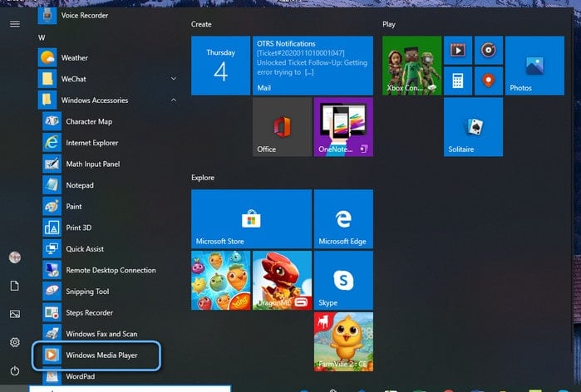Open the Photos tile
This screenshot has width=581, height=392.
534,66
